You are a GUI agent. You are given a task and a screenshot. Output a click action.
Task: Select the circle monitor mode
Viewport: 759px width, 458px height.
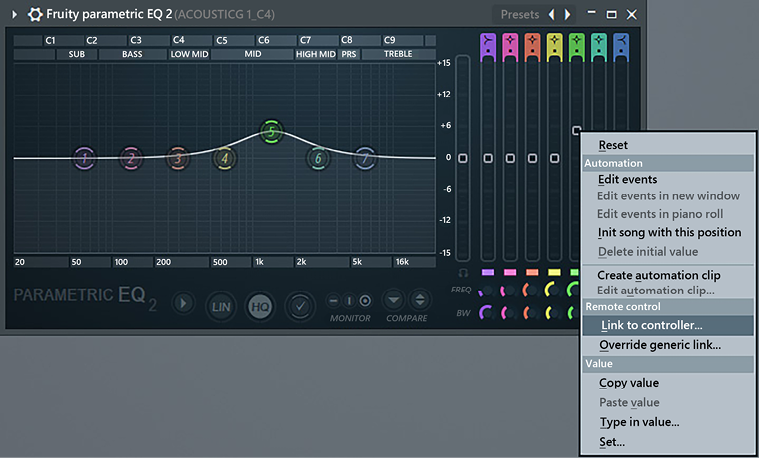[365, 301]
